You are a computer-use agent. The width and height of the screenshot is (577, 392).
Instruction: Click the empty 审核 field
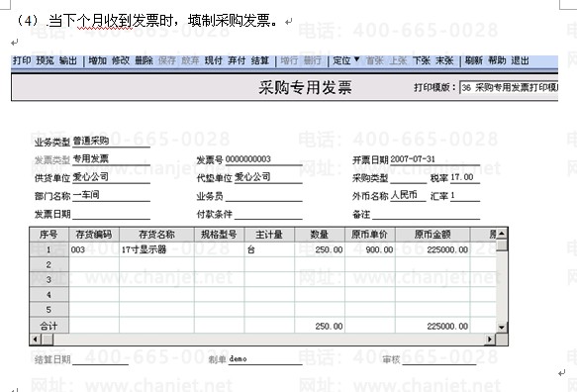point(439,359)
